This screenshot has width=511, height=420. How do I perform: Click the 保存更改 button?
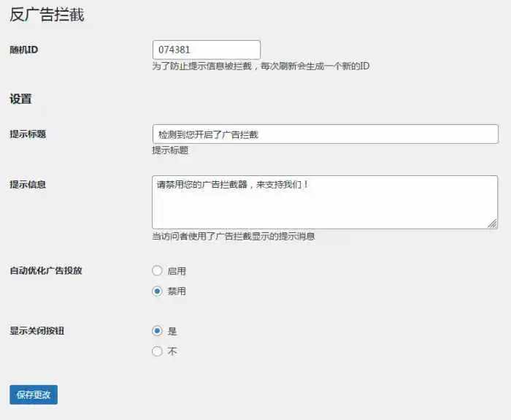pos(34,394)
